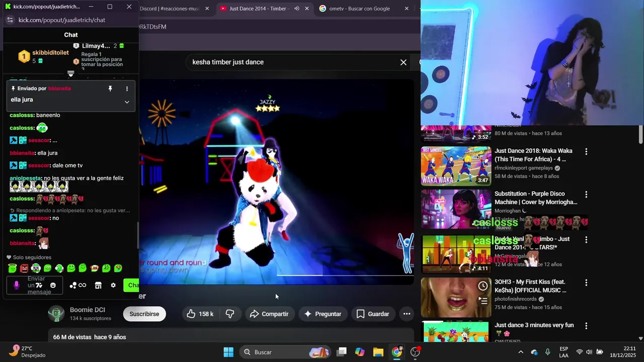Open the emoji picker smiley in chat
Image resolution: width=644 pixels, height=362 pixels.
pos(53,285)
